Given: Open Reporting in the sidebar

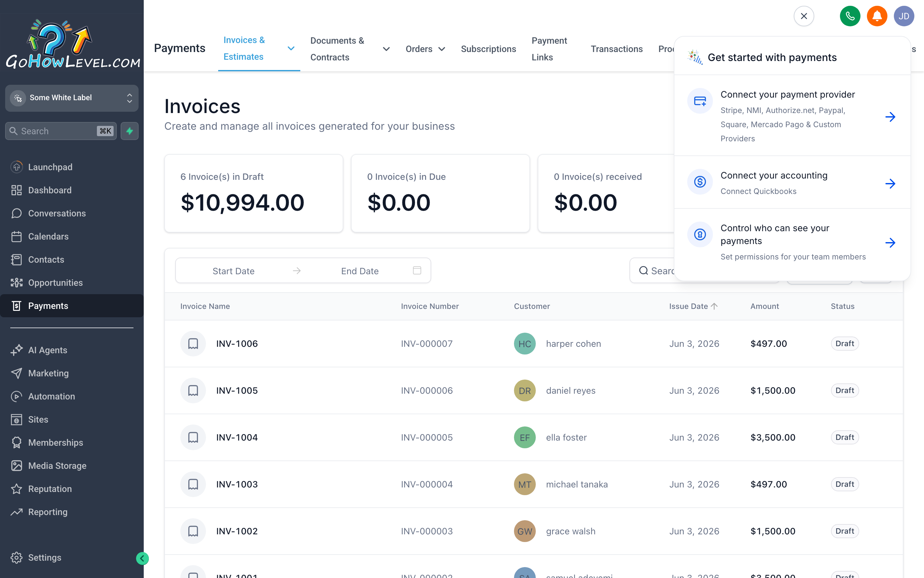Looking at the screenshot, I should coord(72,512).
